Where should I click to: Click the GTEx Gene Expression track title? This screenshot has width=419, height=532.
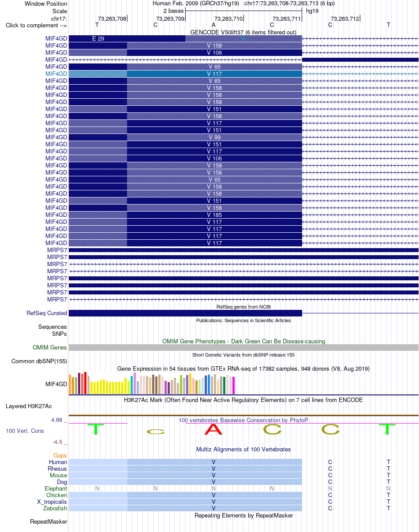243,368
